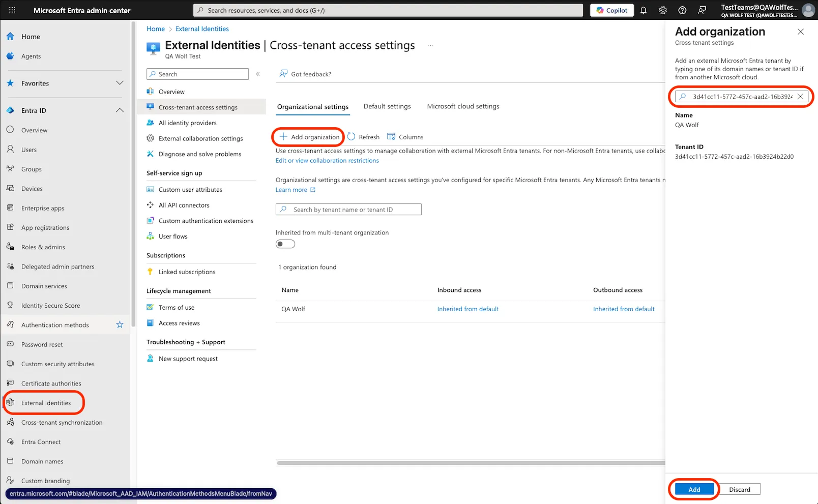Open Roles & admins
The image size is (818, 504).
point(43,247)
